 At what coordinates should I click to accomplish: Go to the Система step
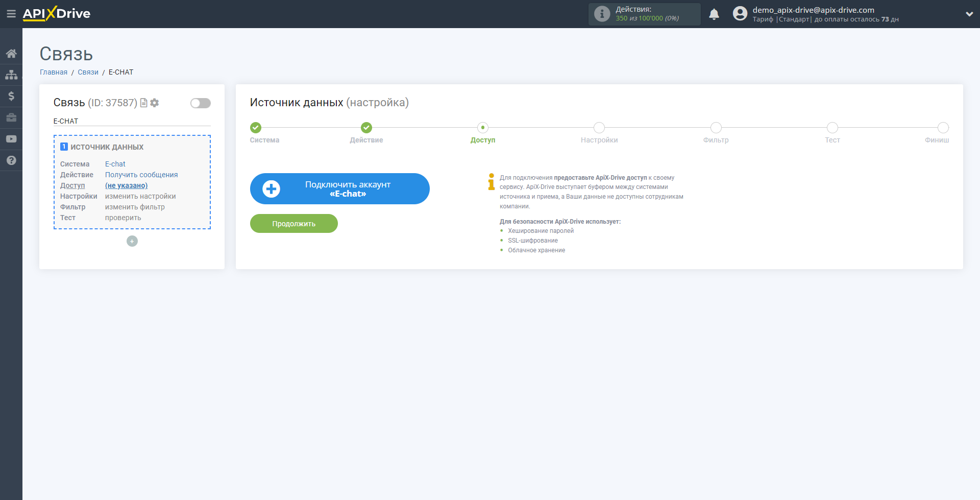[256, 128]
